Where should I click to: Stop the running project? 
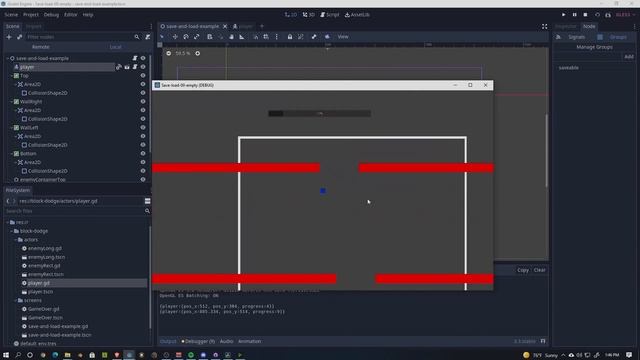(585, 15)
